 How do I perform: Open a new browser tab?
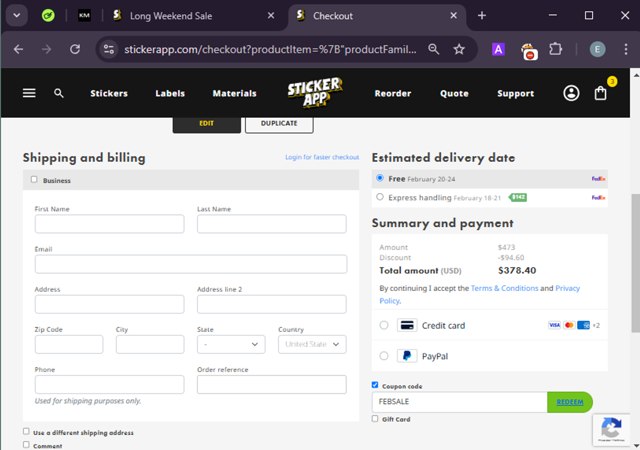[482, 16]
